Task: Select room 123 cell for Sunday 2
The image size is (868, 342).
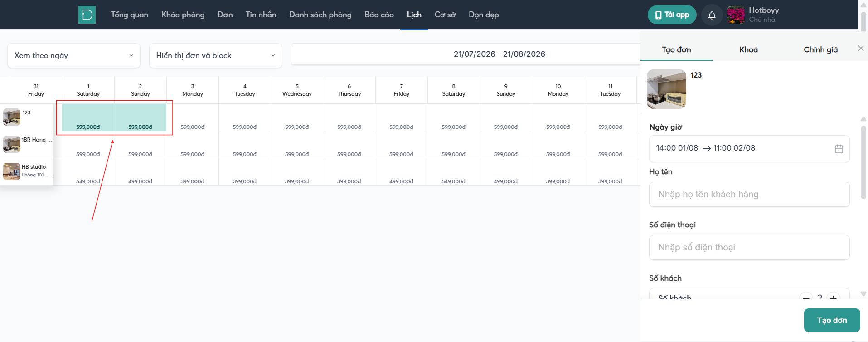Action: click(x=141, y=117)
